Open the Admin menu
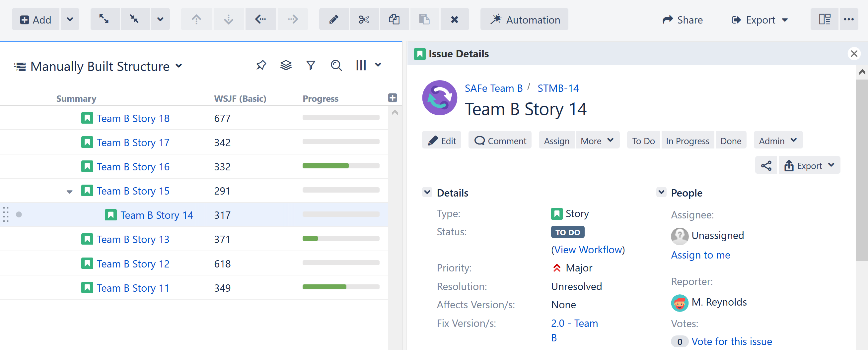 coord(777,141)
